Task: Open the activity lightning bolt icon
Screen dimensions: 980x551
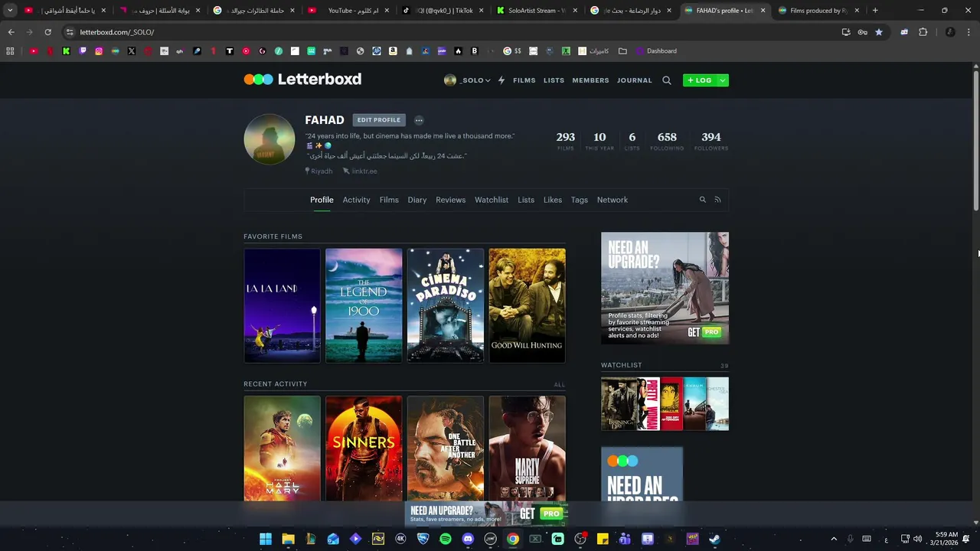Action: (501, 80)
